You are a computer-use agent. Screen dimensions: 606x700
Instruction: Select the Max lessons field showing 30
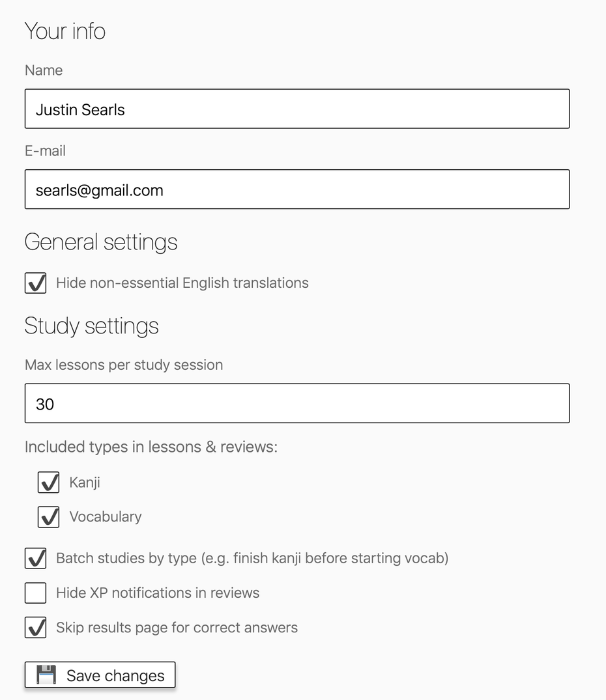click(x=297, y=404)
